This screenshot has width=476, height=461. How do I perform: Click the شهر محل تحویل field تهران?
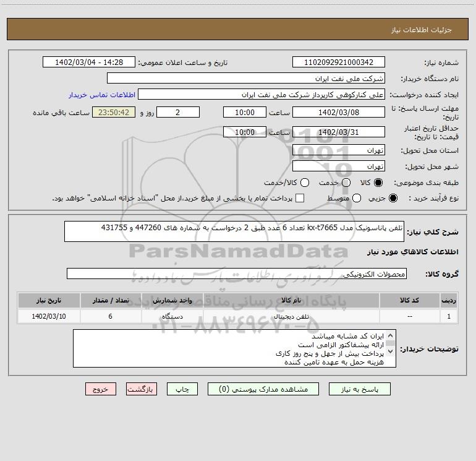click(x=339, y=166)
